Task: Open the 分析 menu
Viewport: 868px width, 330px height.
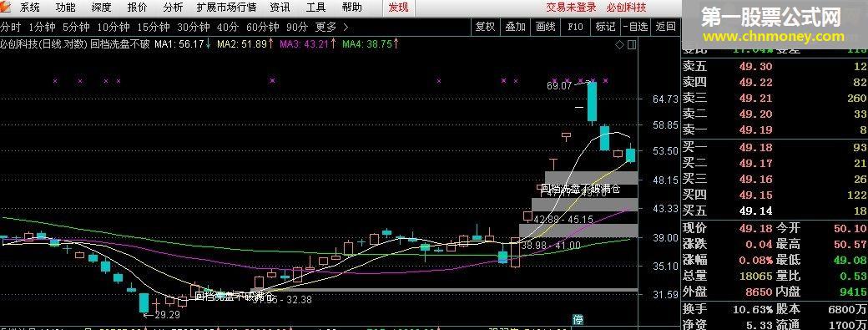Action: tap(173, 8)
